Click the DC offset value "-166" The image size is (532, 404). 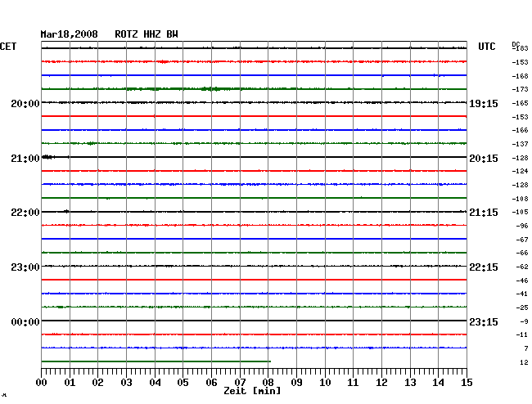[520, 130]
